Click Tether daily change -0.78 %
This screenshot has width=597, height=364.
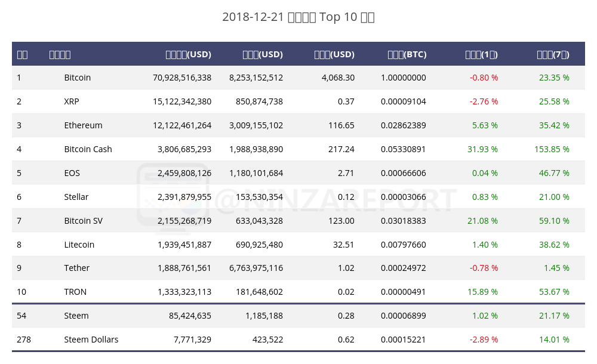point(484,268)
